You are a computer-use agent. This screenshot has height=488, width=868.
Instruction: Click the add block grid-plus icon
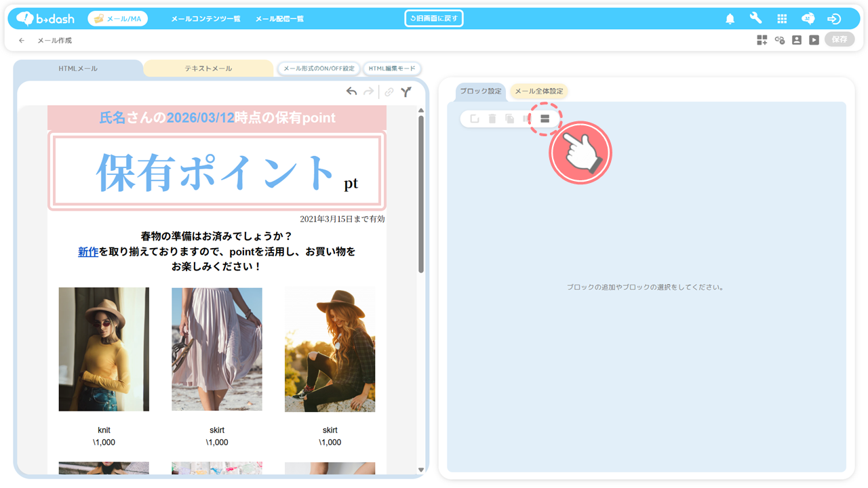pos(762,40)
